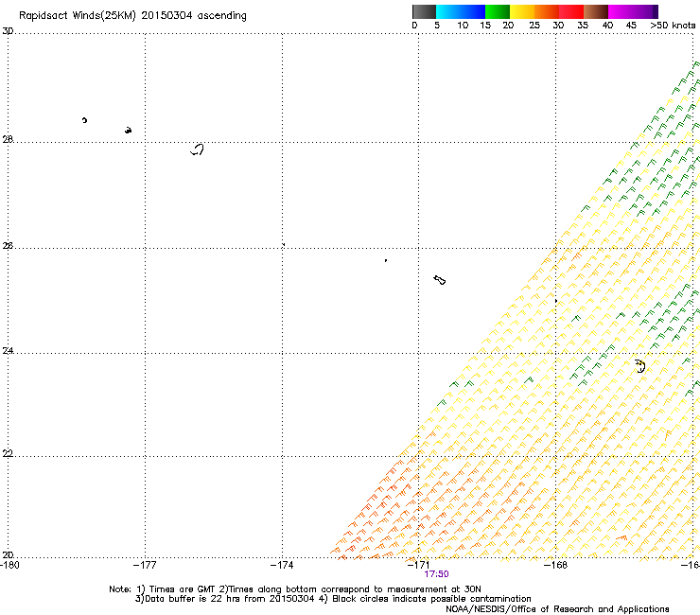Click the longitude axis label '-174'
Screen dimensions: 700x615
tap(282, 565)
